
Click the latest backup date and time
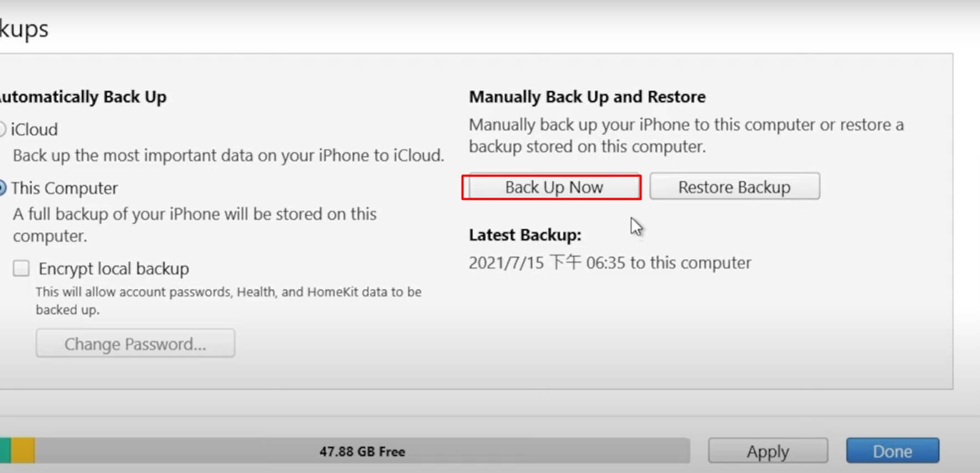point(609,263)
